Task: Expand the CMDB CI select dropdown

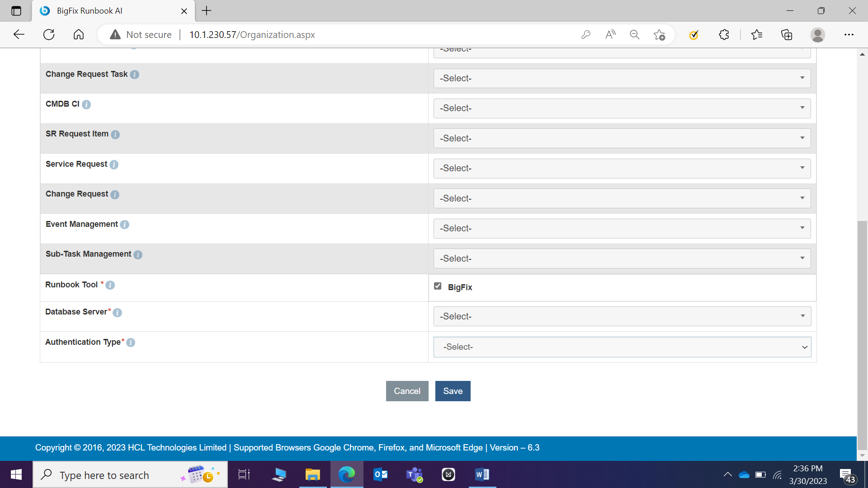Action: (x=622, y=108)
